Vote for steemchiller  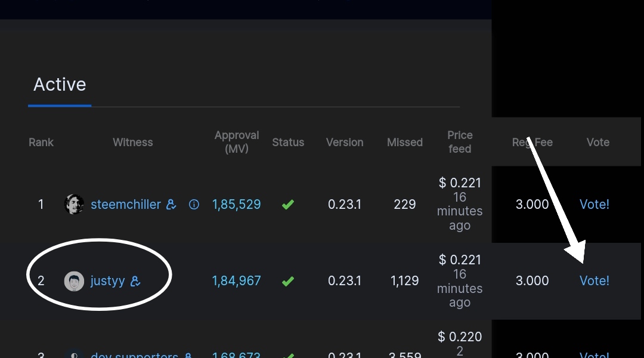595,204
